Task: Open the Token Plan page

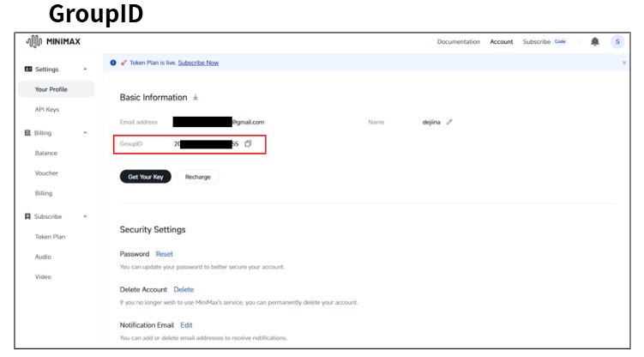Action: click(50, 237)
